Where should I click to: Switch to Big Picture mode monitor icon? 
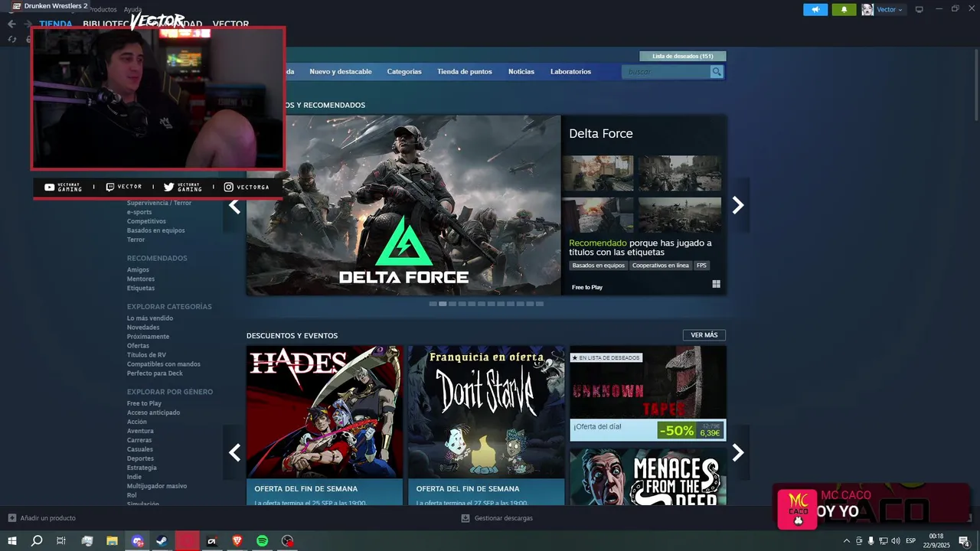point(920,9)
